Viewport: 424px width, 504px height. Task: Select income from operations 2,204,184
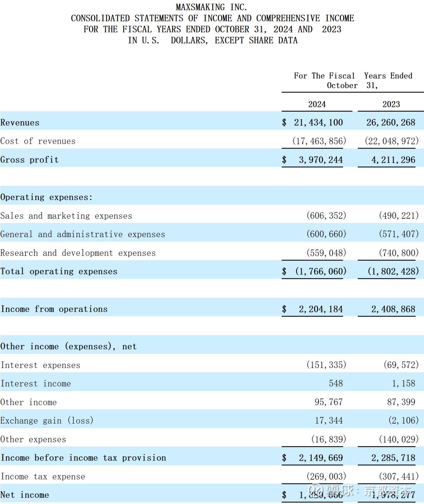click(x=321, y=309)
